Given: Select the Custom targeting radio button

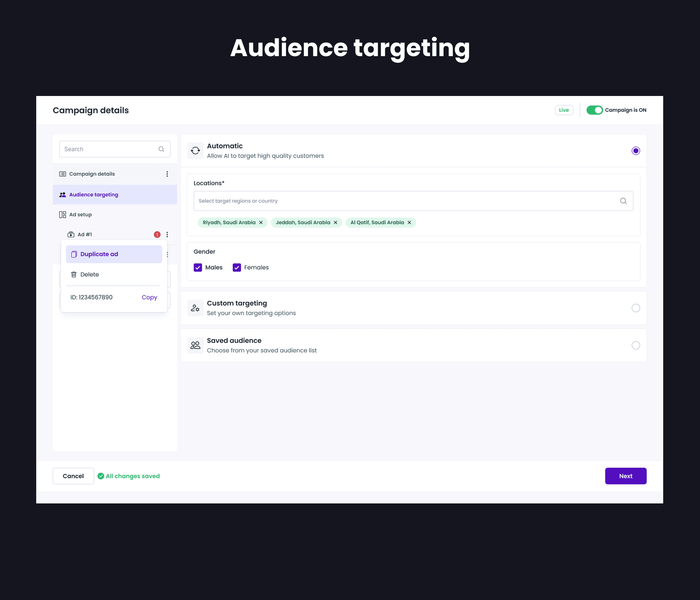Looking at the screenshot, I should (635, 308).
